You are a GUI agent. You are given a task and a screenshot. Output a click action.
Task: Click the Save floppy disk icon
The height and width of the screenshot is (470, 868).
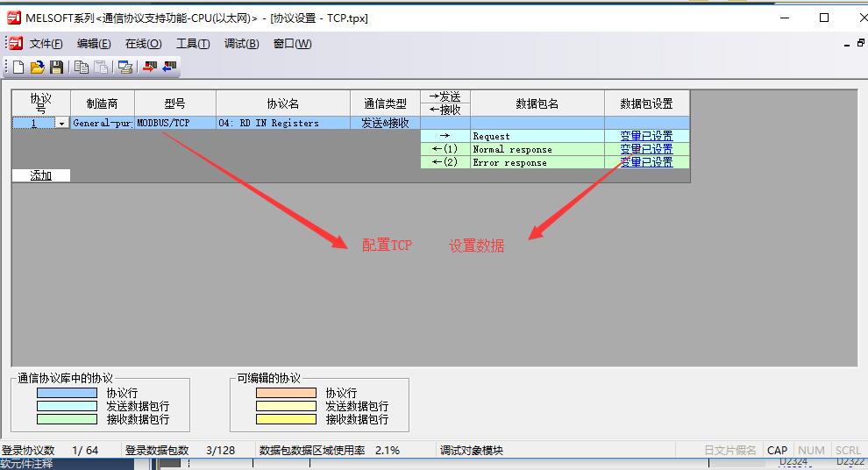click(x=56, y=68)
